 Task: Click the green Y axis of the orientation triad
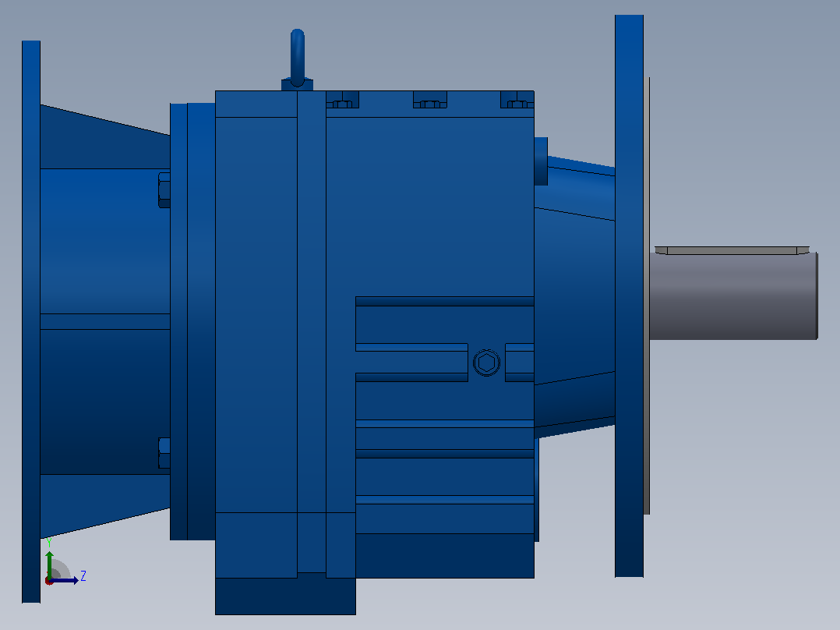(x=49, y=565)
